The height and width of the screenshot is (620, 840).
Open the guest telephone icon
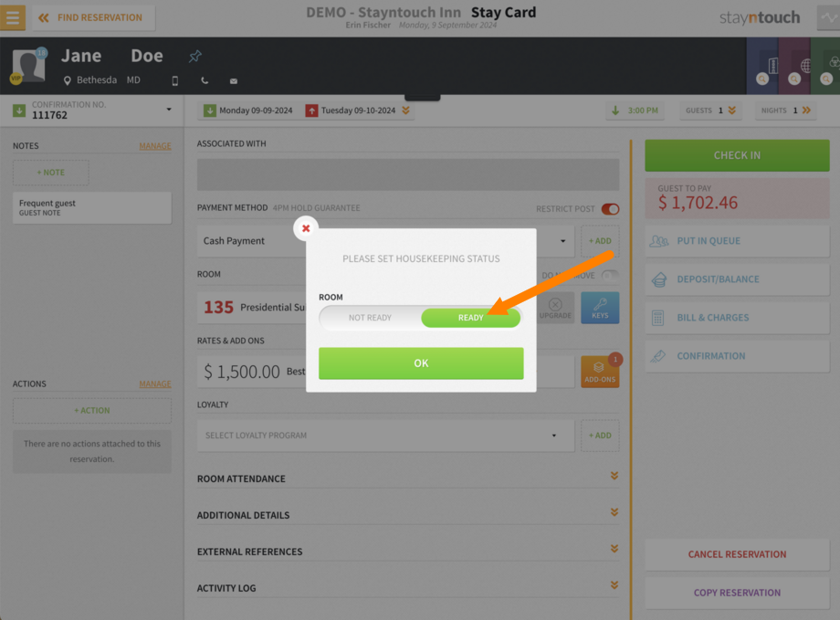click(x=205, y=81)
